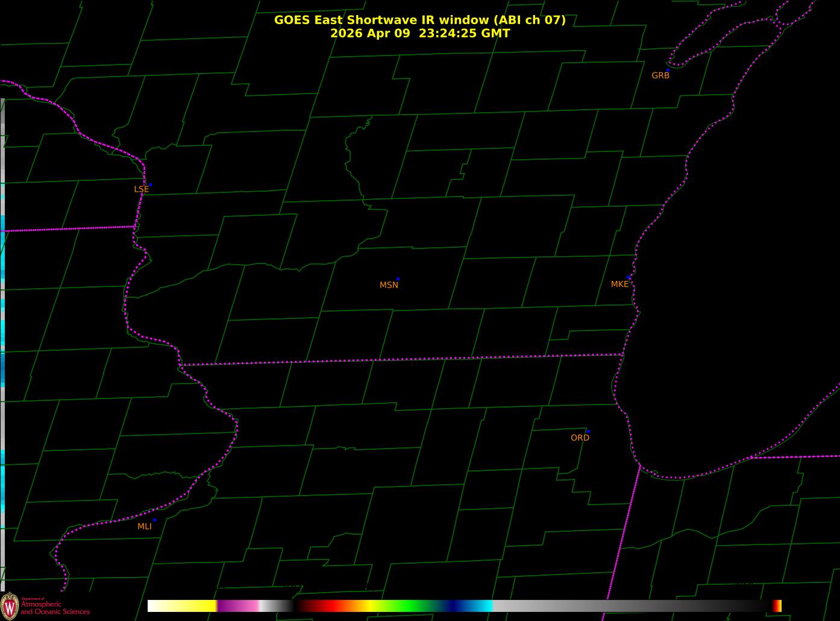Click the ORD station label

(x=580, y=438)
